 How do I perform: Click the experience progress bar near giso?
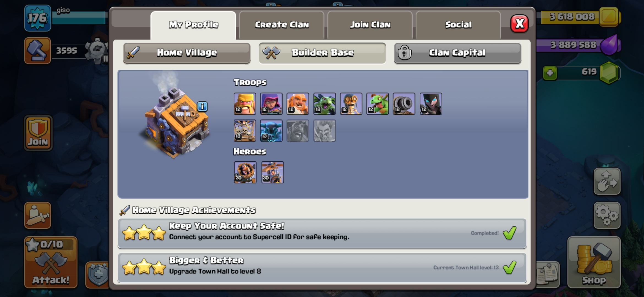pos(79,18)
